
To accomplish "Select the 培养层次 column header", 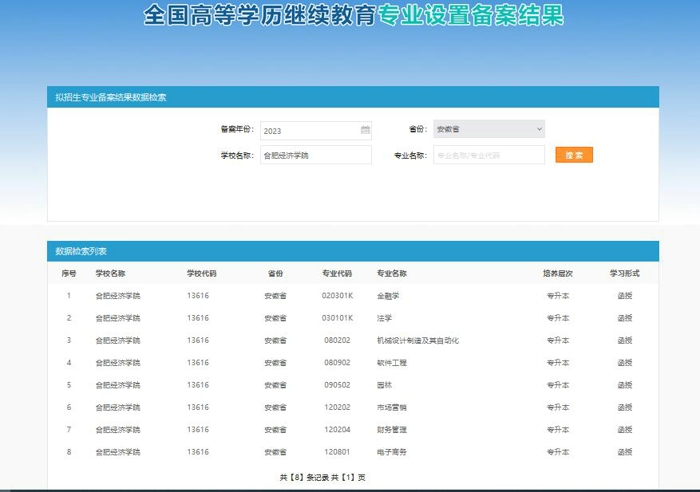I will click(558, 273).
